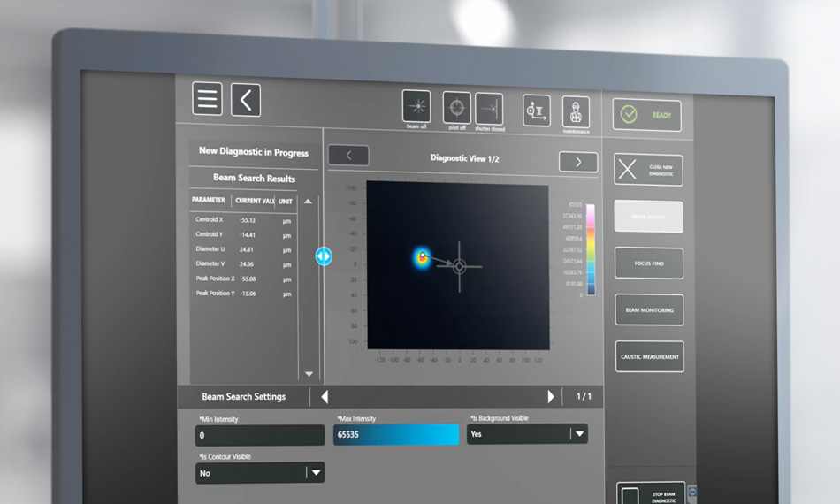Select the Focus Find mode
The width and height of the screenshot is (840, 504).
click(x=649, y=263)
